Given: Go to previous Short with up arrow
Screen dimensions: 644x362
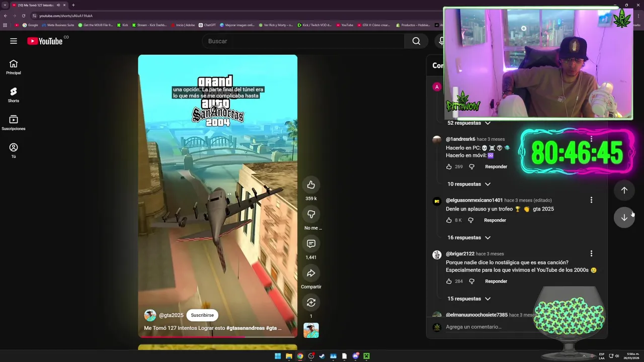Looking at the screenshot, I should 624,190.
